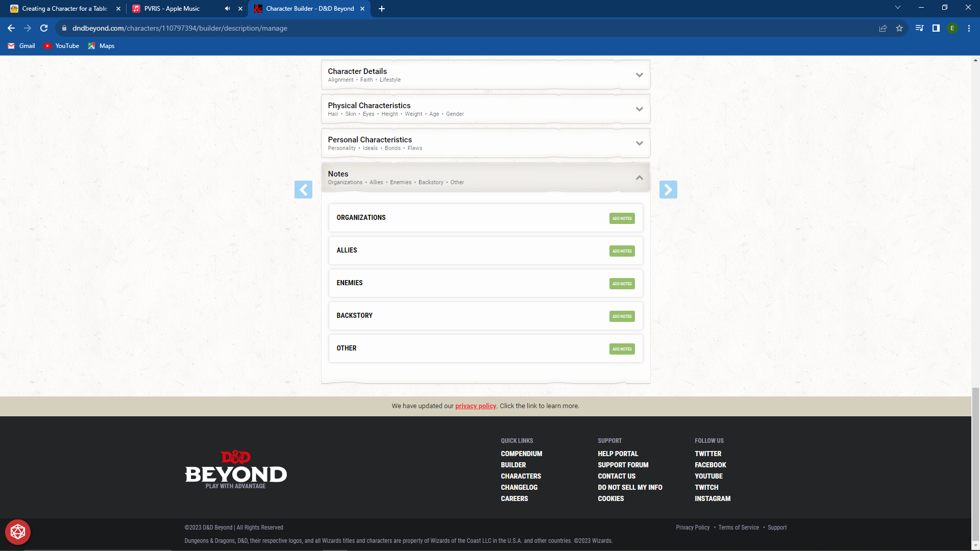Open the browser side panel icon

(x=936, y=29)
